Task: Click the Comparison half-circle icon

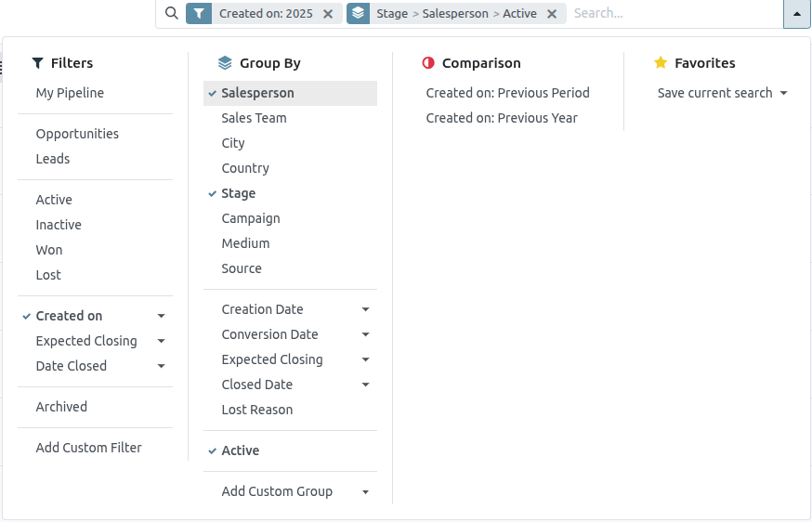Action: (x=428, y=63)
